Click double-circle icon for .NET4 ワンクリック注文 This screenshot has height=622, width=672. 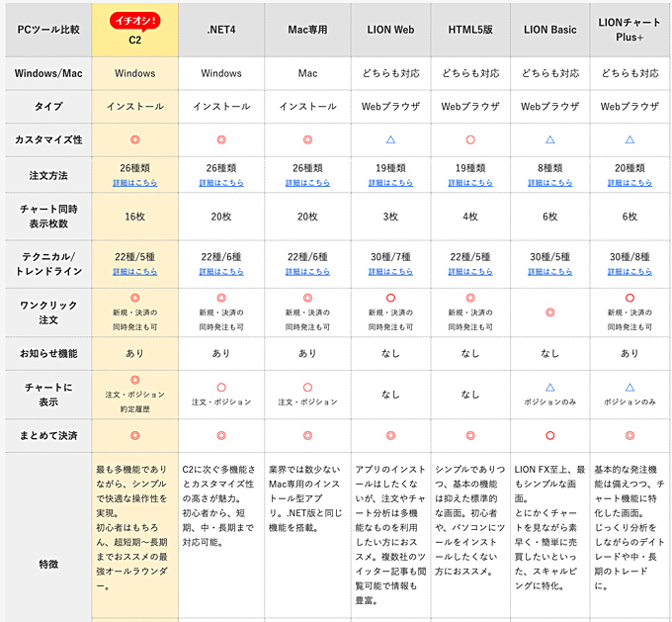point(221,298)
